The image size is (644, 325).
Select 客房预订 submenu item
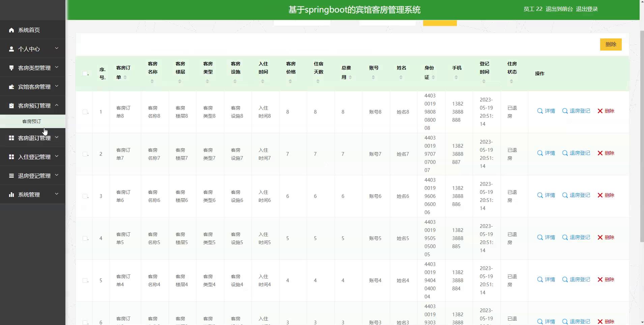(x=33, y=121)
